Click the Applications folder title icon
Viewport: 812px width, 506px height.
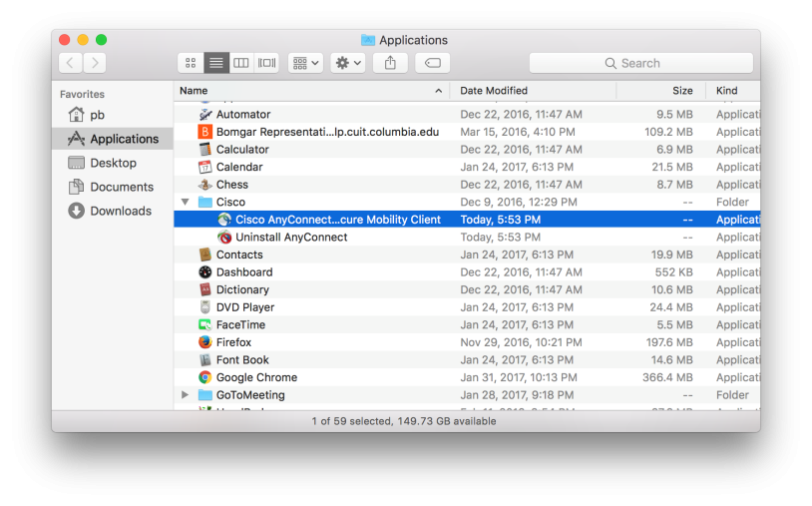pos(368,40)
